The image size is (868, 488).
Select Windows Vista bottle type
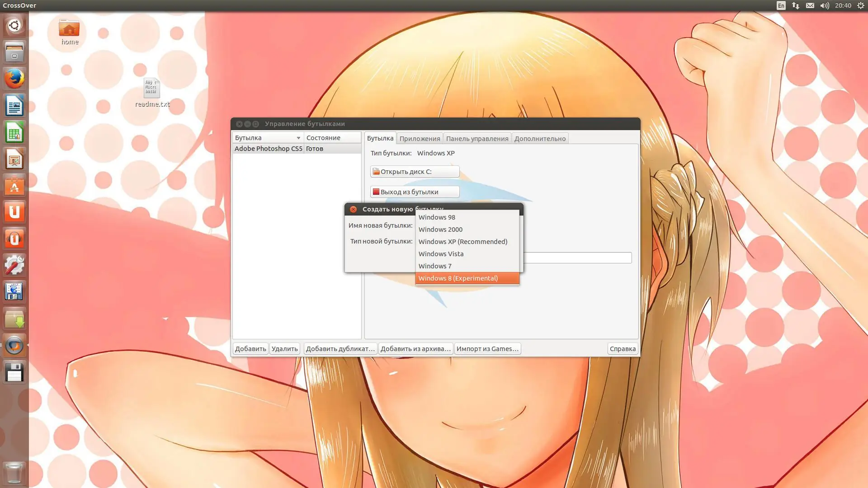[467, 254]
